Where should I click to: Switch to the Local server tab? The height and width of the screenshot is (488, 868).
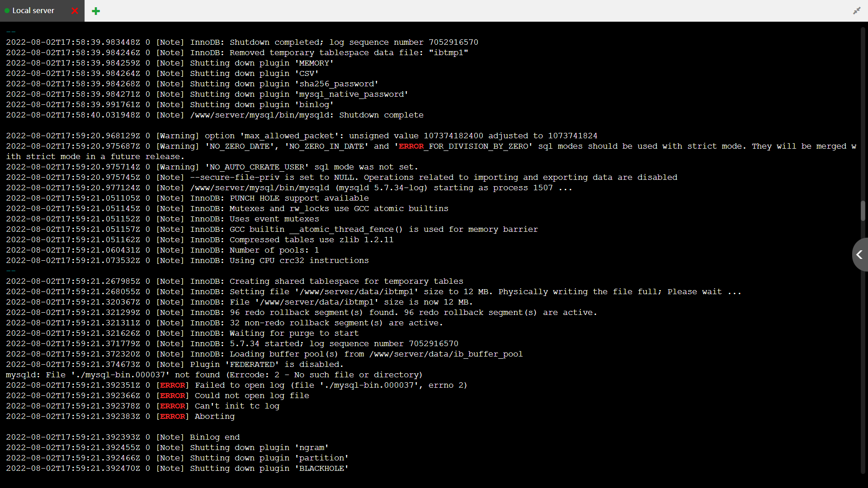click(33, 10)
